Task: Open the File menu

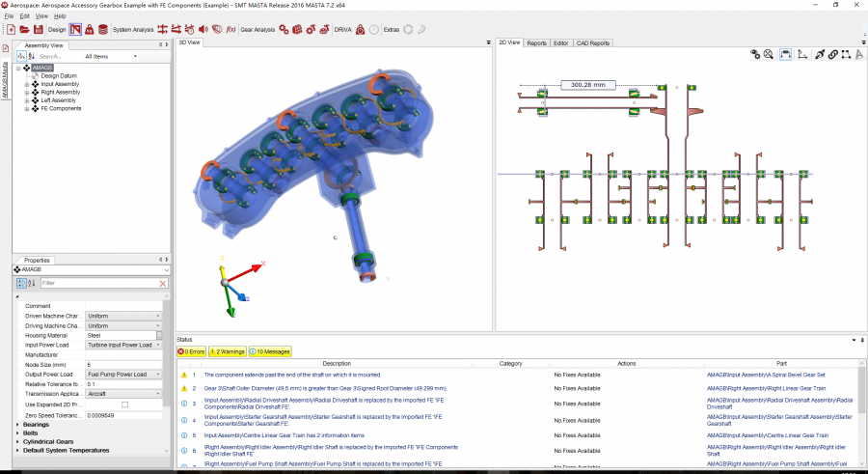Action: click(9, 16)
